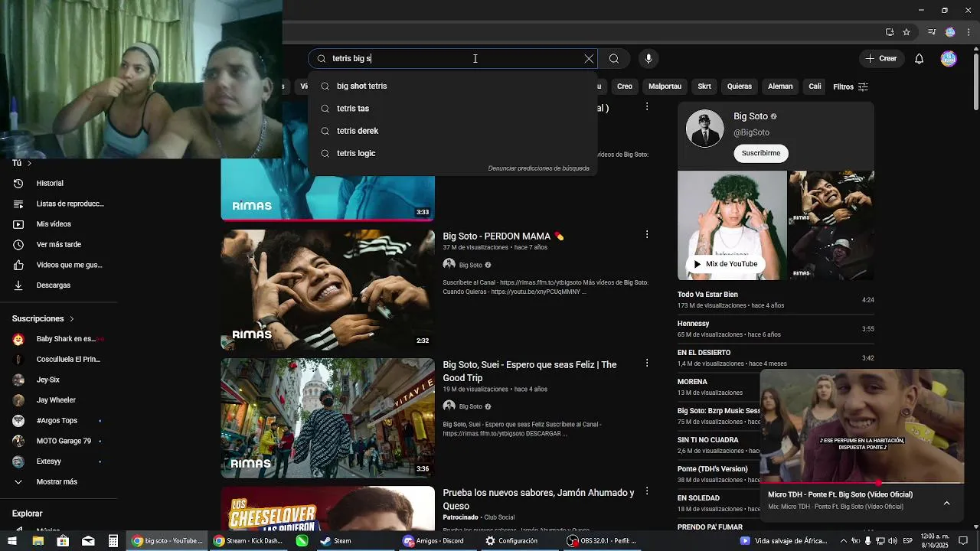The image size is (980, 551).
Task: Click the Crear button
Action: tap(880, 58)
